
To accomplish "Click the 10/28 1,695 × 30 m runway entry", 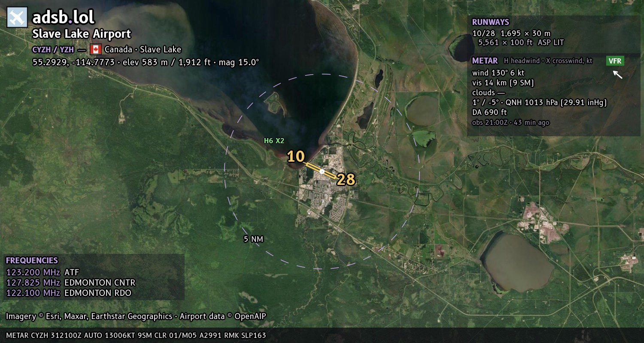I will pos(511,33).
